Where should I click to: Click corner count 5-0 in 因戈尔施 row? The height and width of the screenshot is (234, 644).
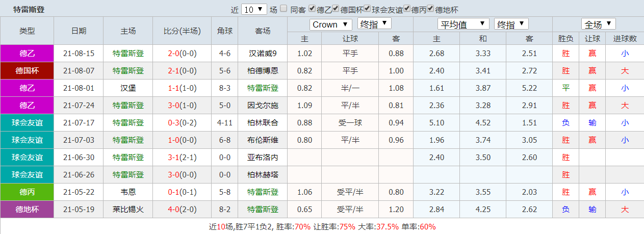pos(225,105)
